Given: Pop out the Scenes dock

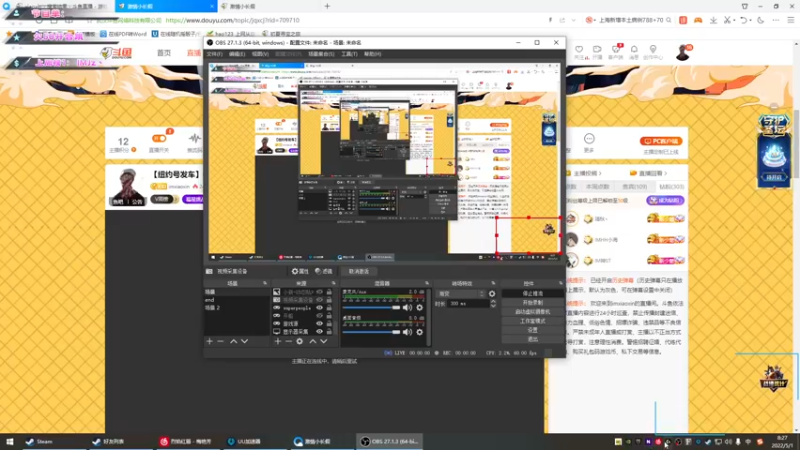Looking at the screenshot, I should (x=265, y=283).
